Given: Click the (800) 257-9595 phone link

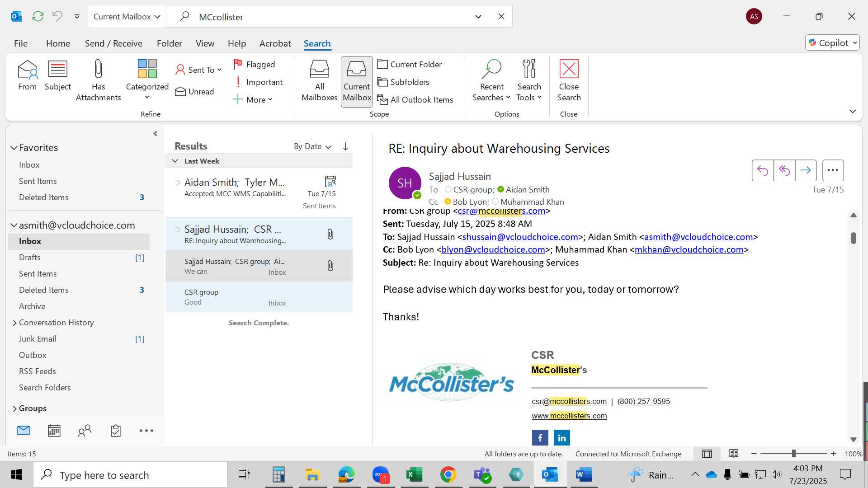Looking at the screenshot, I should [643, 401].
